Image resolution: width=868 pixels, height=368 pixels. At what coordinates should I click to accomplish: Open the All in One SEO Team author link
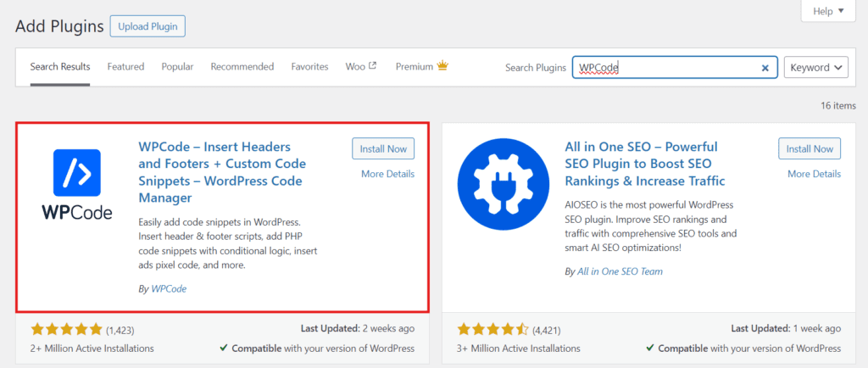620,271
